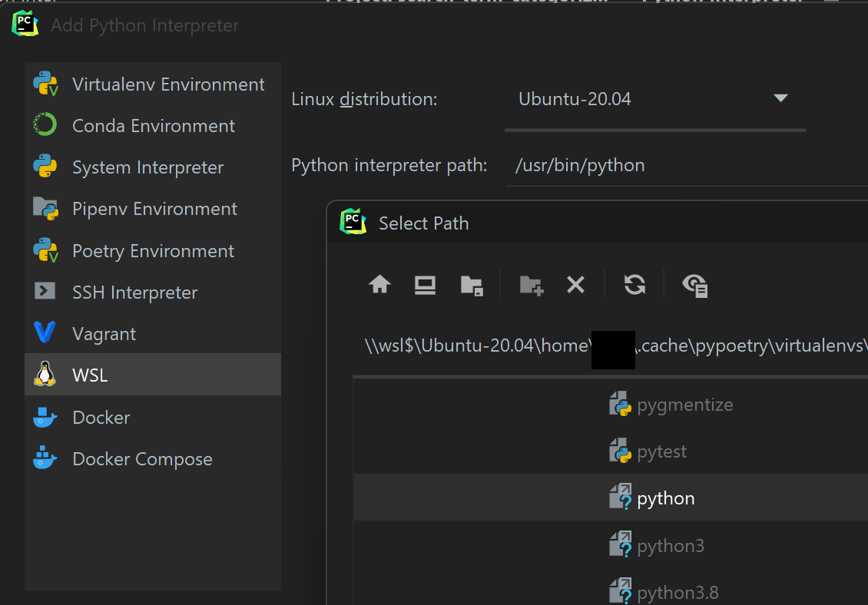This screenshot has height=605, width=868.
Task: Click the Pipenv Environment folder icon
Action: pyautogui.click(x=45, y=209)
